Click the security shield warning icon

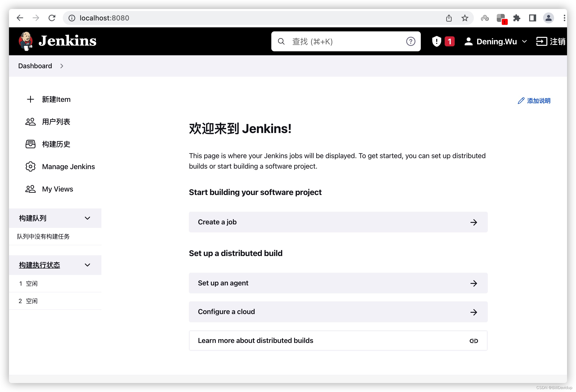tap(436, 41)
